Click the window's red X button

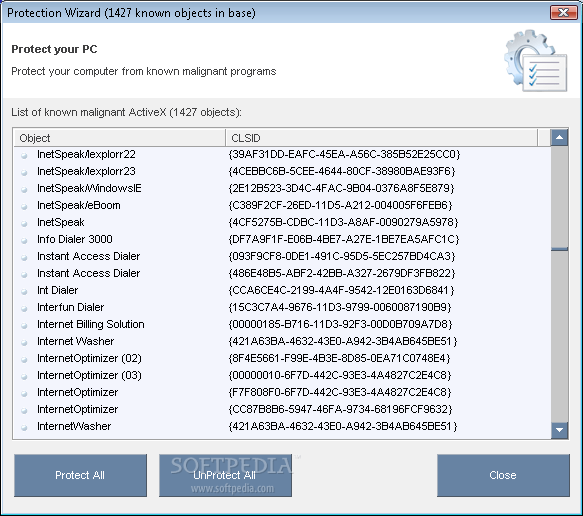tap(563, 13)
